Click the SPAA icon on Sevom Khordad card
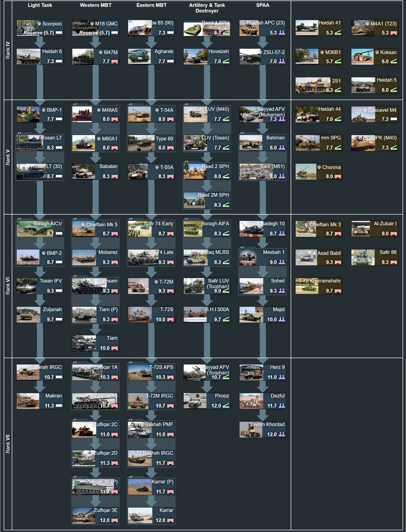This screenshot has width=406, height=532. (x=282, y=434)
